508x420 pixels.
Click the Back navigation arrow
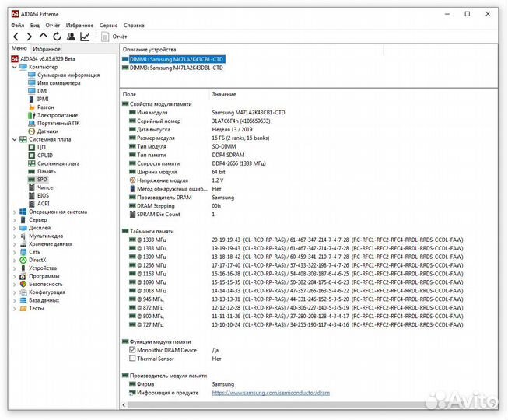pyautogui.click(x=16, y=37)
